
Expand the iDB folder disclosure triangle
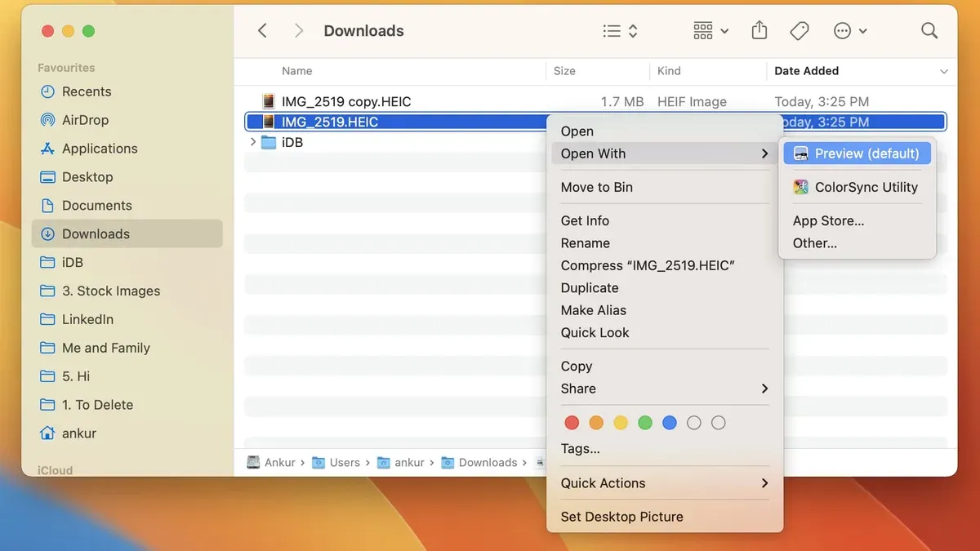(252, 142)
